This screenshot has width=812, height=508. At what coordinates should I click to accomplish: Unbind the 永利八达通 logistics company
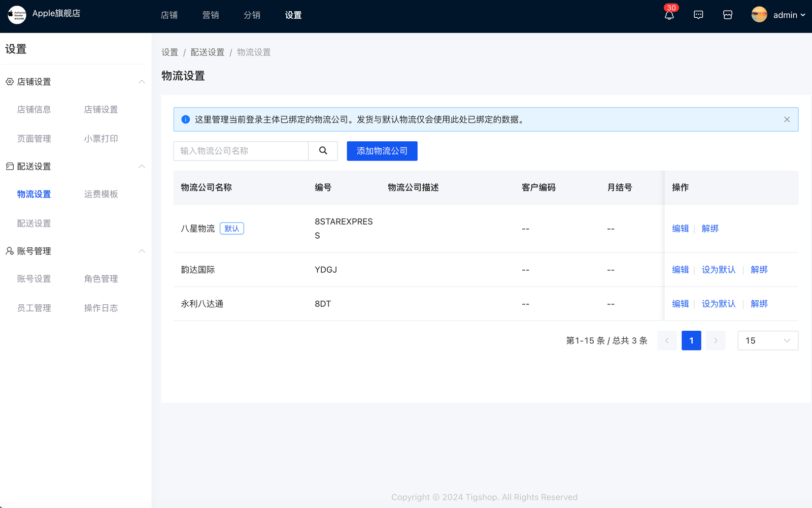click(x=759, y=304)
